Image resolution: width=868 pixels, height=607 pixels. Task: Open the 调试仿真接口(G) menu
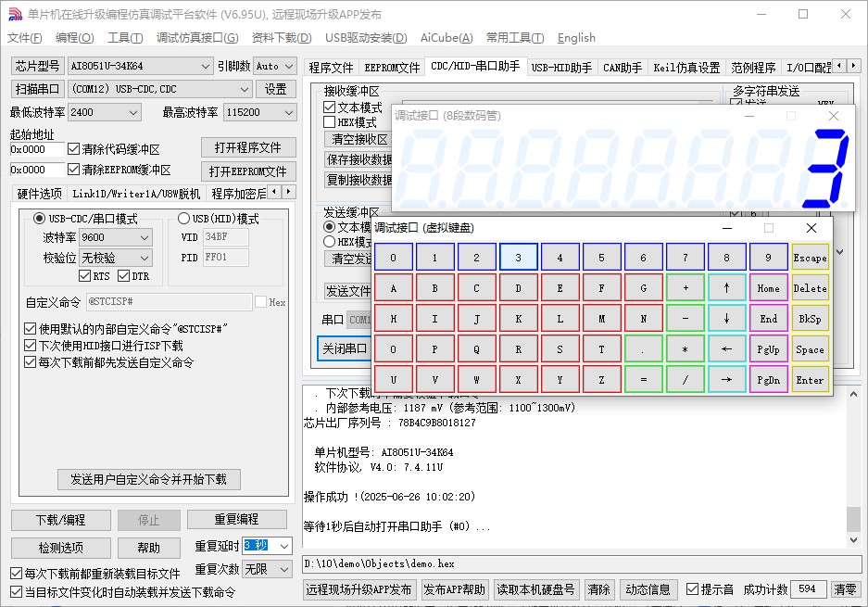(197, 38)
